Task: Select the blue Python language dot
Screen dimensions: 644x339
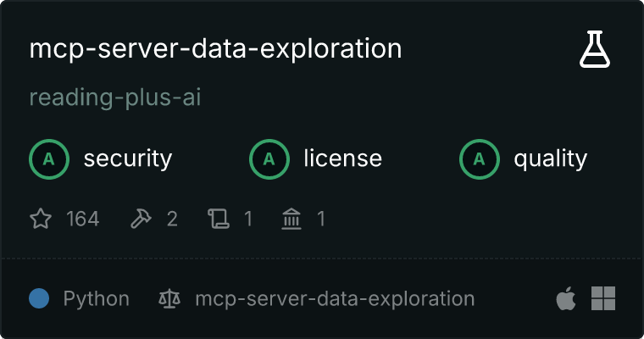Action: click(39, 298)
